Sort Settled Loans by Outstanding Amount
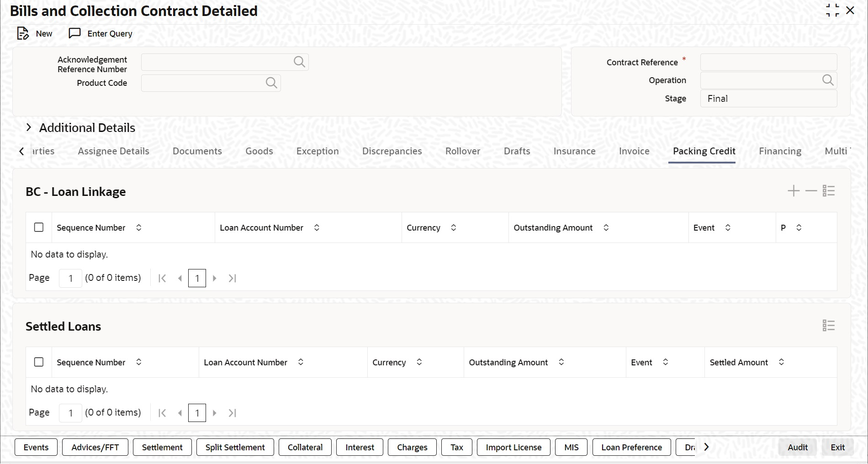This screenshot has width=868, height=464. (x=561, y=362)
